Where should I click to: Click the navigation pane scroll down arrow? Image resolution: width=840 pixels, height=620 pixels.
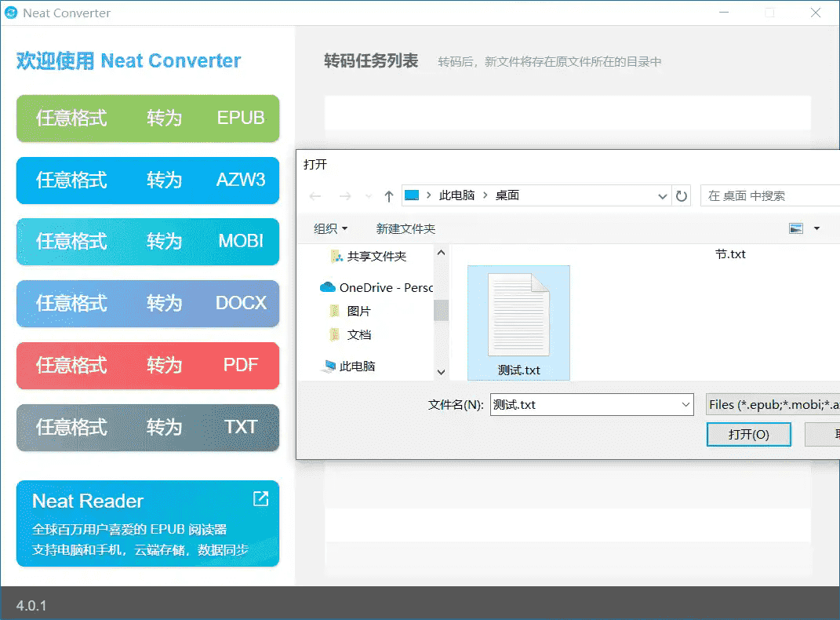(x=441, y=372)
